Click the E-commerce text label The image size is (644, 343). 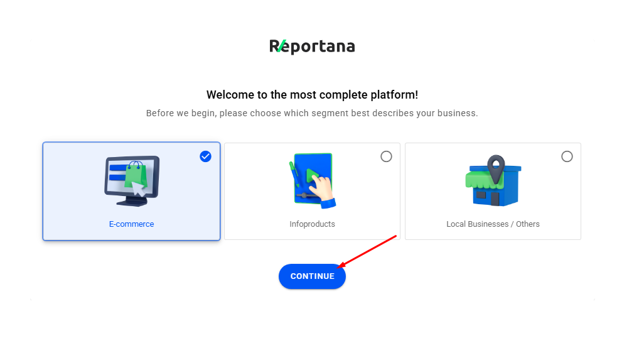click(131, 224)
